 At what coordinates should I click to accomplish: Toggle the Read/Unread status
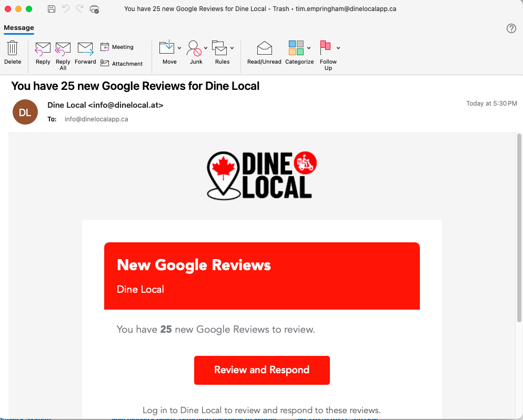point(264,48)
